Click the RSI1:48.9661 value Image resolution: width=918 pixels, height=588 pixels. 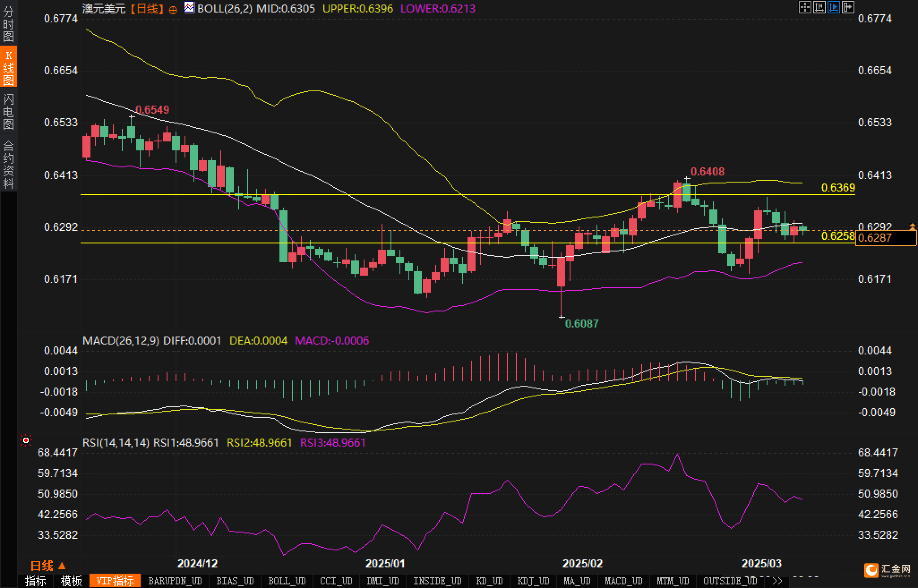click(x=186, y=443)
